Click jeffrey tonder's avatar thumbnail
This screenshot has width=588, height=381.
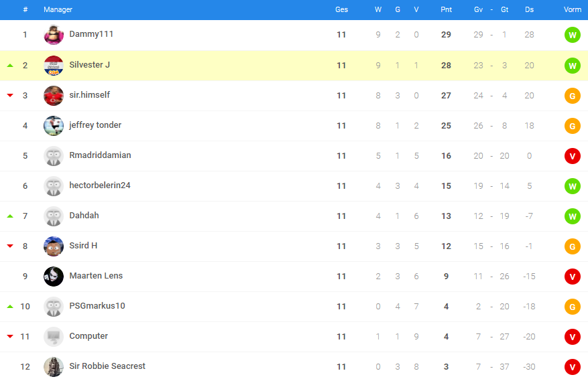pos(54,125)
